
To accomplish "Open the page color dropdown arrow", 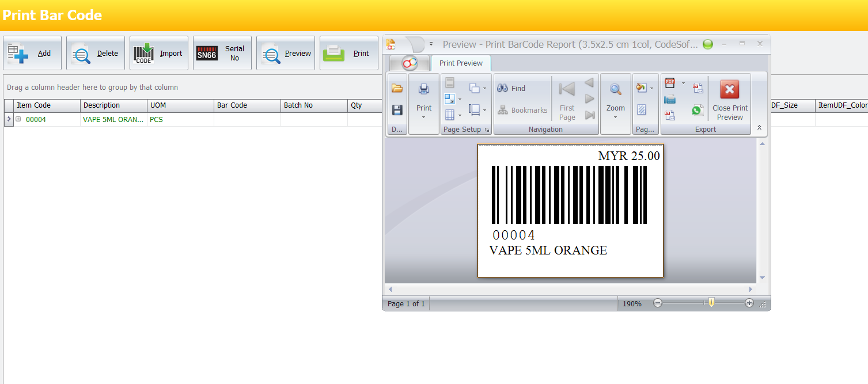I will pos(651,89).
